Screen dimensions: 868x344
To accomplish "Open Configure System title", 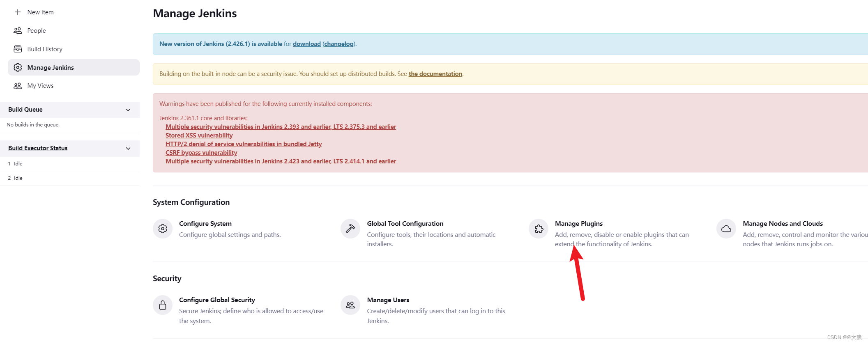I will pos(205,224).
